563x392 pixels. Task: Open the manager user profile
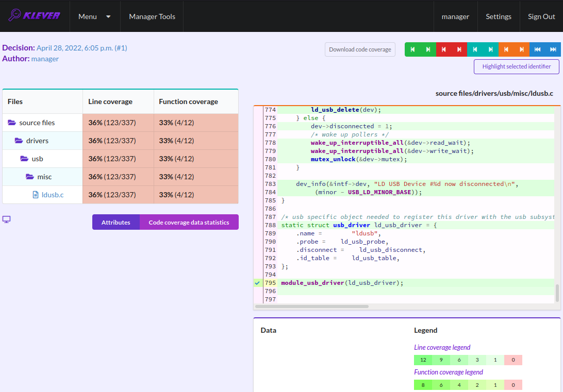[x=455, y=16]
